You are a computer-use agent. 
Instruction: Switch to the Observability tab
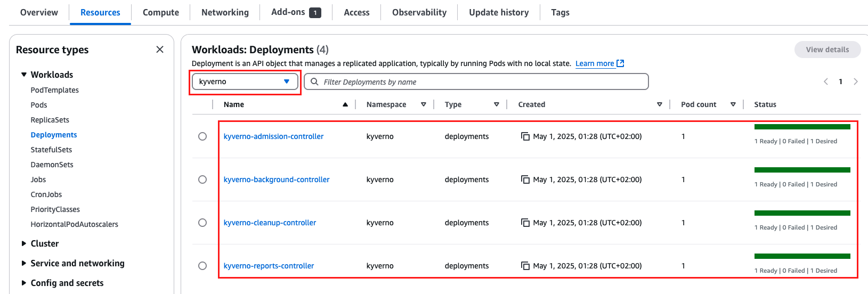click(419, 12)
